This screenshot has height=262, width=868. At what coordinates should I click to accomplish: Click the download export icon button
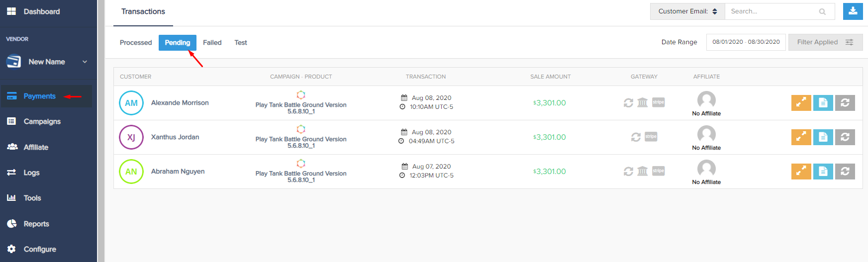[x=853, y=11]
